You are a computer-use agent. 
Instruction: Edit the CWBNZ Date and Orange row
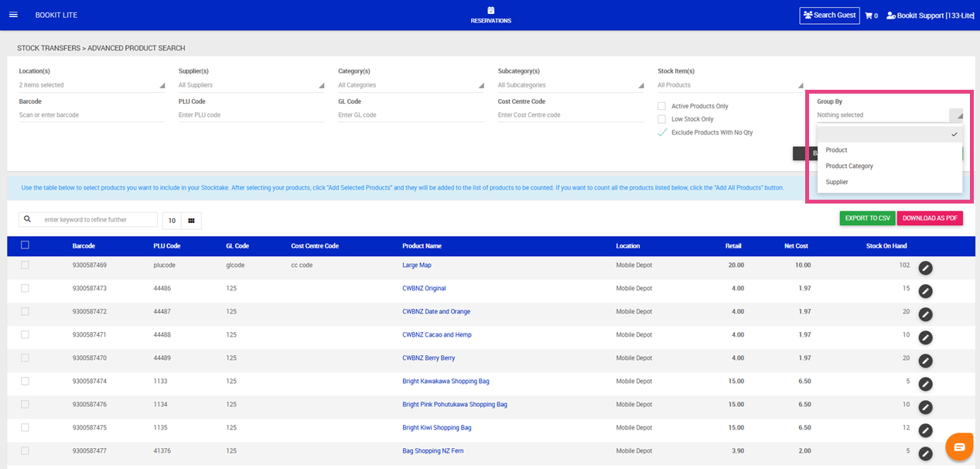(925, 314)
